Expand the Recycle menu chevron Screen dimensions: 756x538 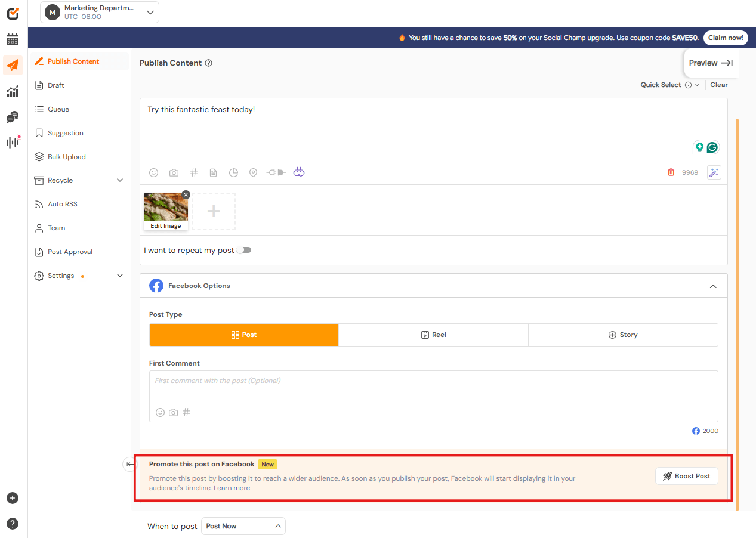pos(120,180)
